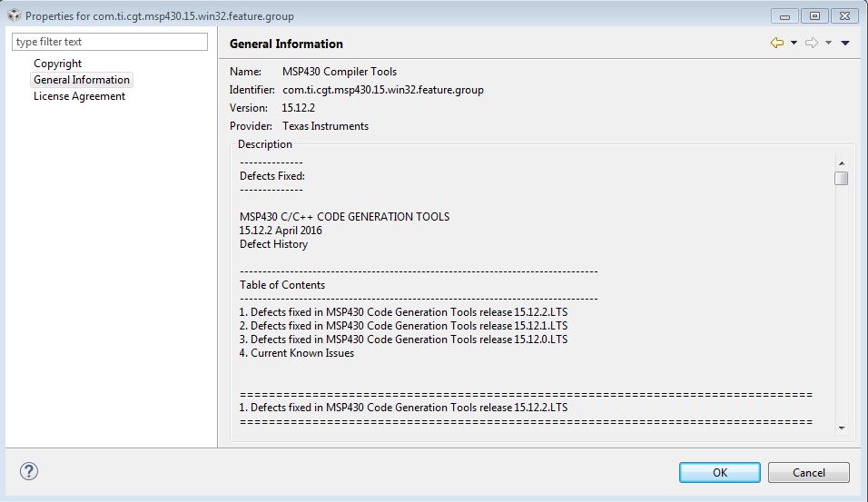
Task: Click the Description group label
Action: coord(264,144)
